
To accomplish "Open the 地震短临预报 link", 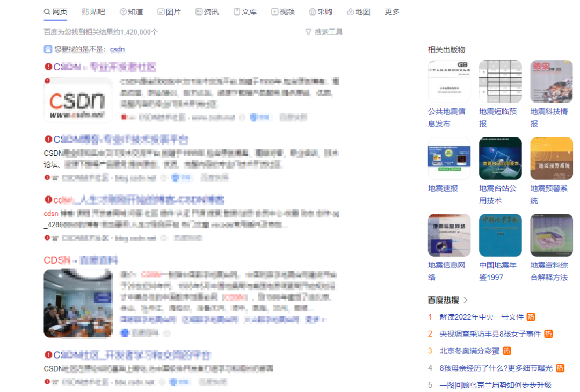I will point(498,118).
